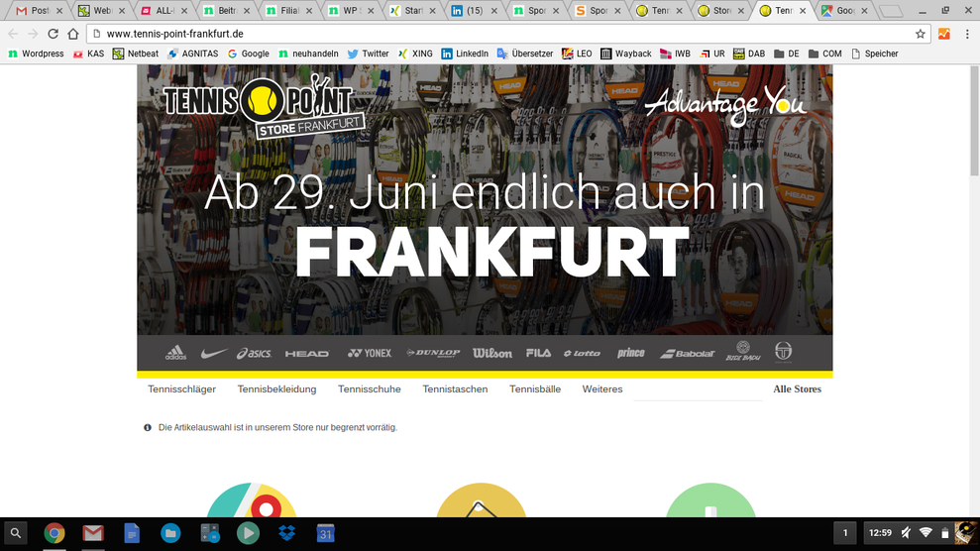980x551 pixels.
Task: Open the IWB bookmark
Action: point(675,54)
